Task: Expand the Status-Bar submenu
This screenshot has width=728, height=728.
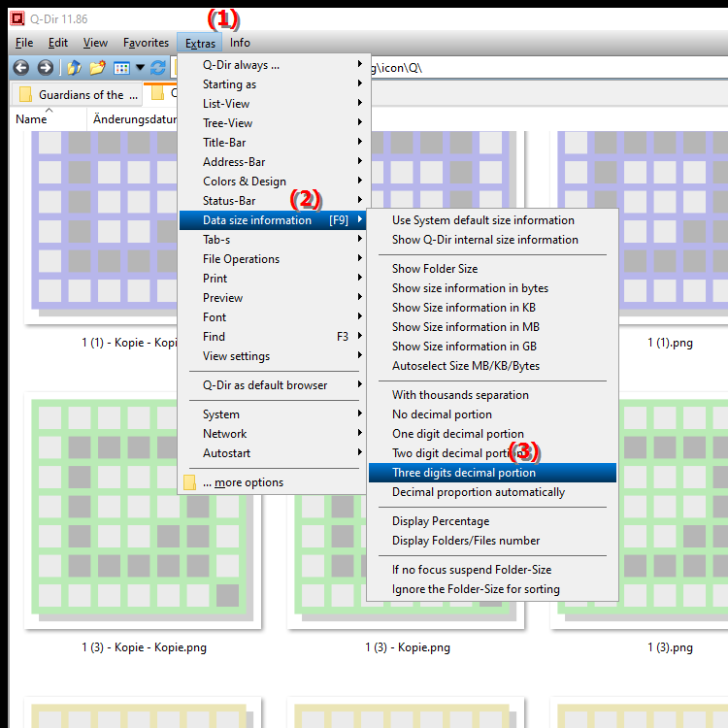Action: point(274,201)
